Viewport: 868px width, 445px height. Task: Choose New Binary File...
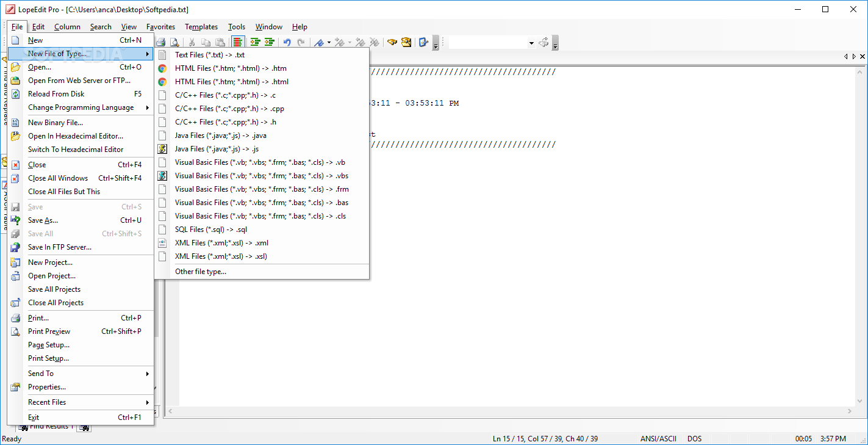coord(81,123)
